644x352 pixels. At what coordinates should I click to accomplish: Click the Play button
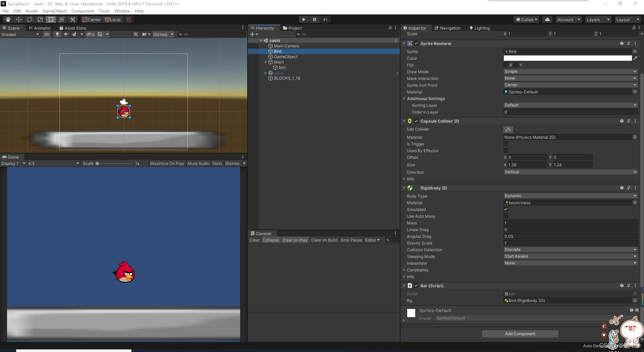[x=304, y=19]
